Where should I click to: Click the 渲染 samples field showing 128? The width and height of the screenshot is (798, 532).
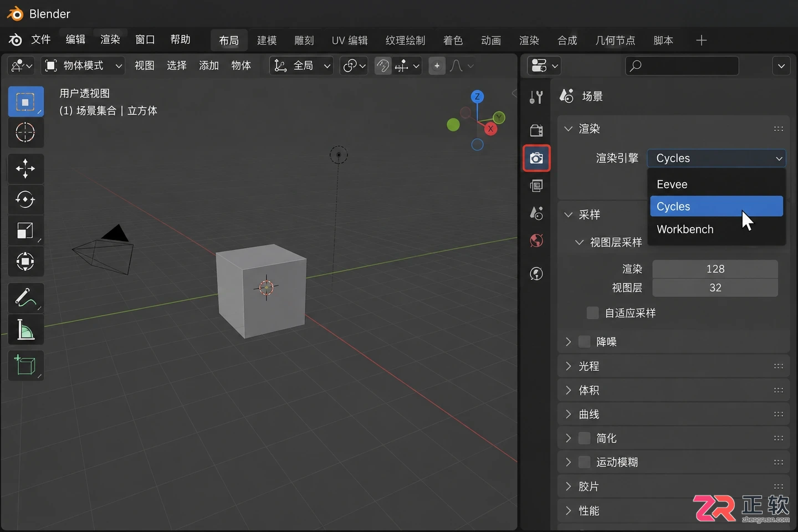tap(715, 269)
